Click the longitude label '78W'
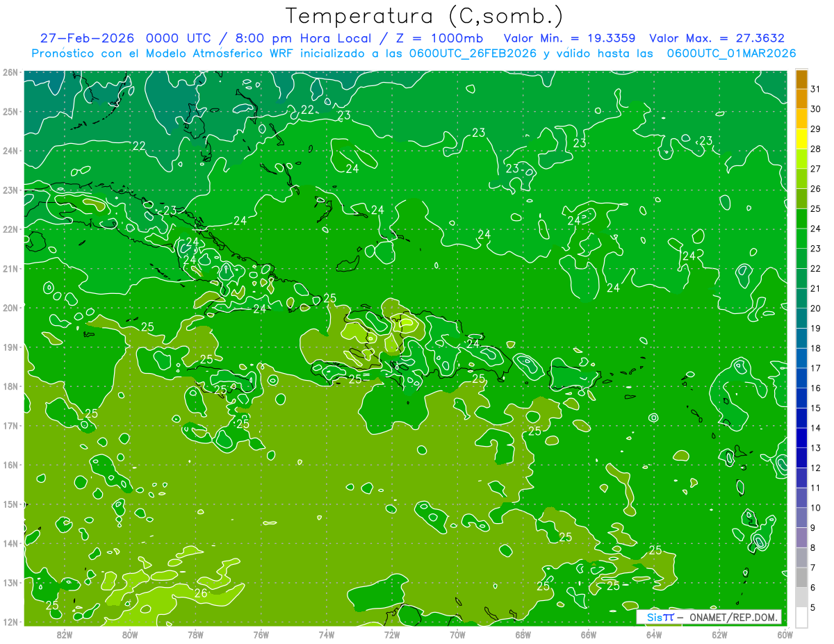834x644 pixels. pyautogui.click(x=195, y=634)
